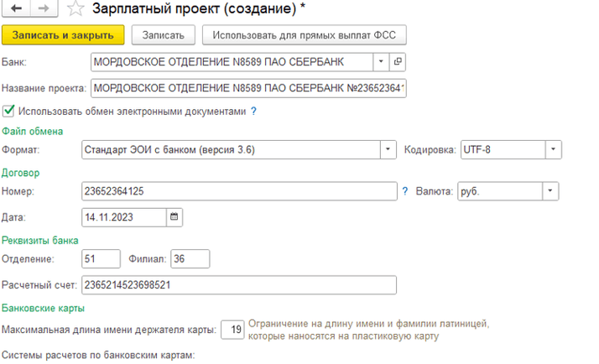
Task: Click the 'Расчетный счет' account field
Action: (238, 285)
